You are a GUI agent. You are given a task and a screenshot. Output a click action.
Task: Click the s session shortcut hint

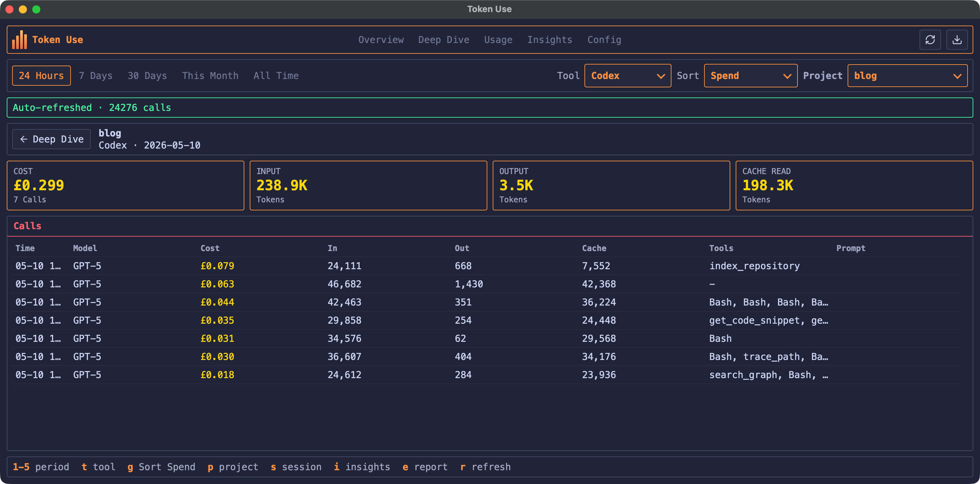tap(296, 467)
